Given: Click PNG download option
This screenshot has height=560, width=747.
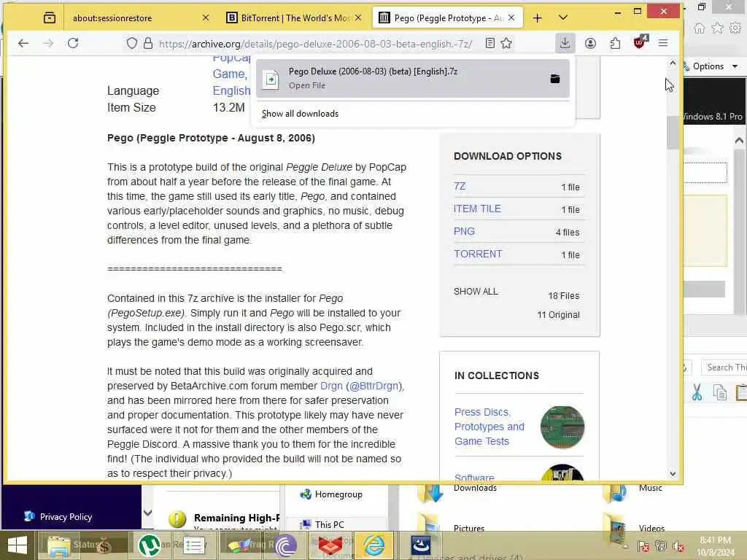Looking at the screenshot, I should (x=464, y=231).
